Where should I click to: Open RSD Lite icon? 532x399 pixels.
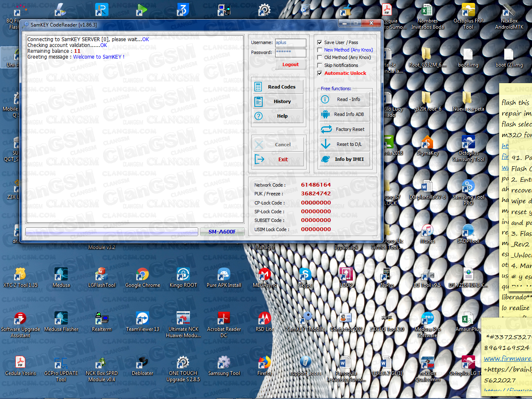(264, 322)
